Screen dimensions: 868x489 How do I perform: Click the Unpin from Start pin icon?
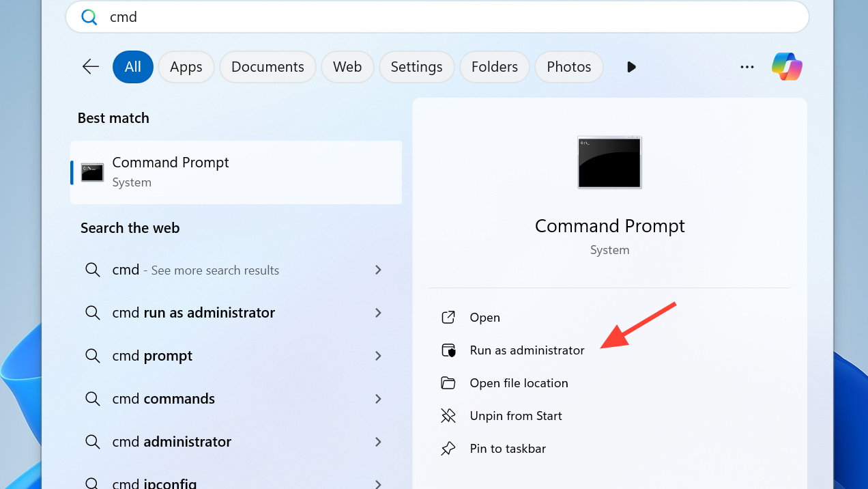coord(448,416)
